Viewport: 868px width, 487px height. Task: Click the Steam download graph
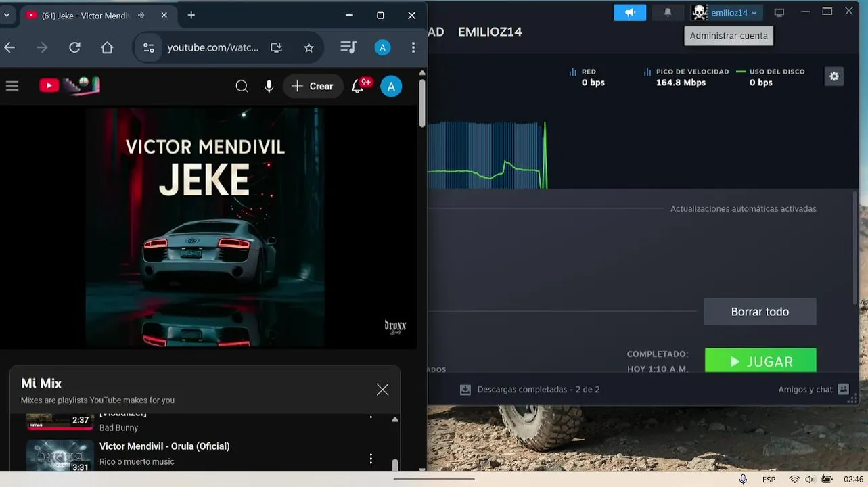487,155
